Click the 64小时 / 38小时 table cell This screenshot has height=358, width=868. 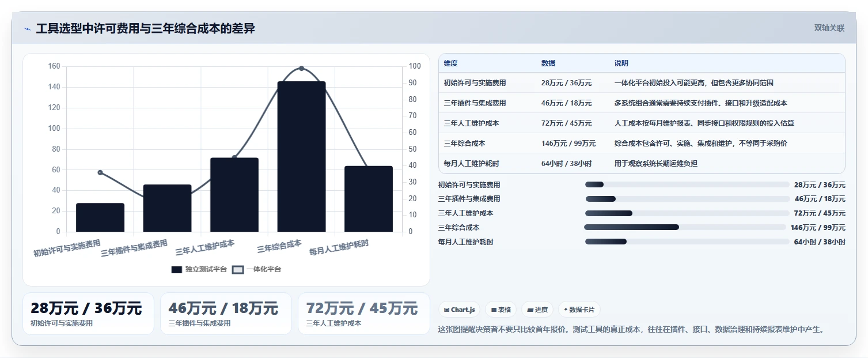coord(566,164)
